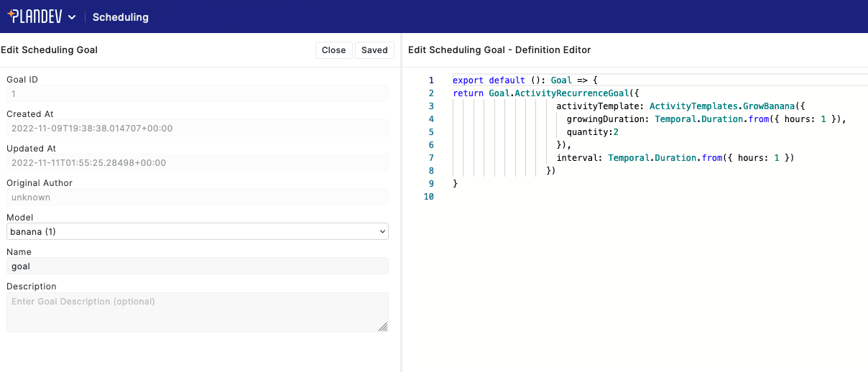Close the scheduling goal editor

pos(333,50)
